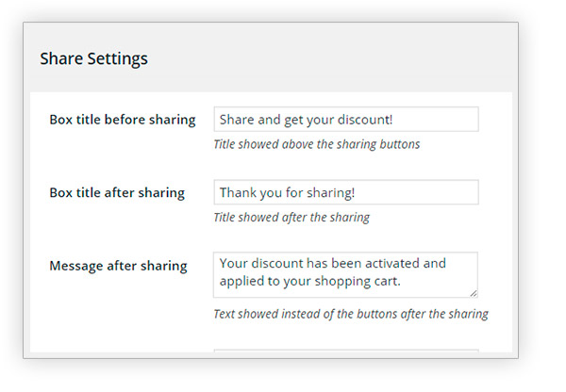
Task: Click the 'Box title before sharing' label
Action: click(122, 120)
